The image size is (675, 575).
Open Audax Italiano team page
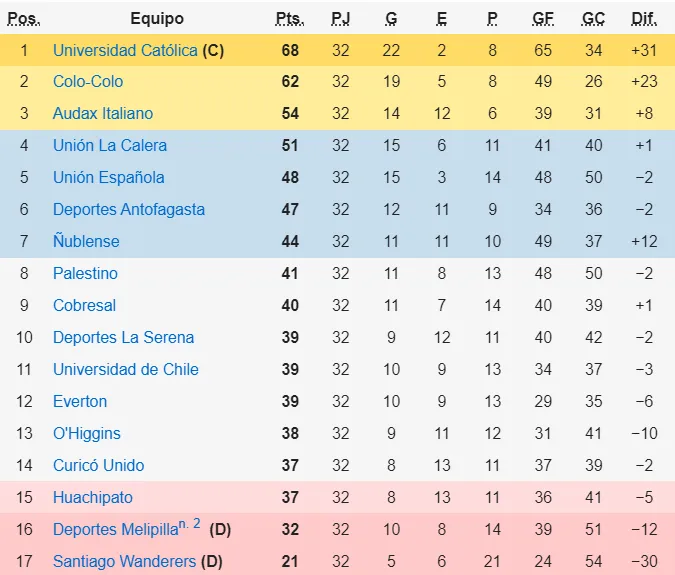(103, 114)
